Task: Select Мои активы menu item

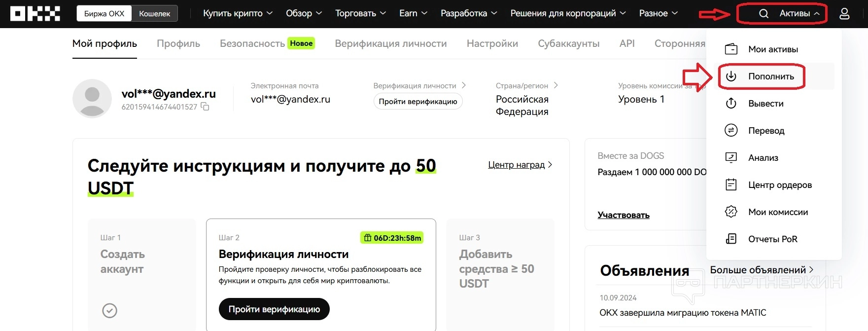Action: pyautogui.click(x=774, y=49)
